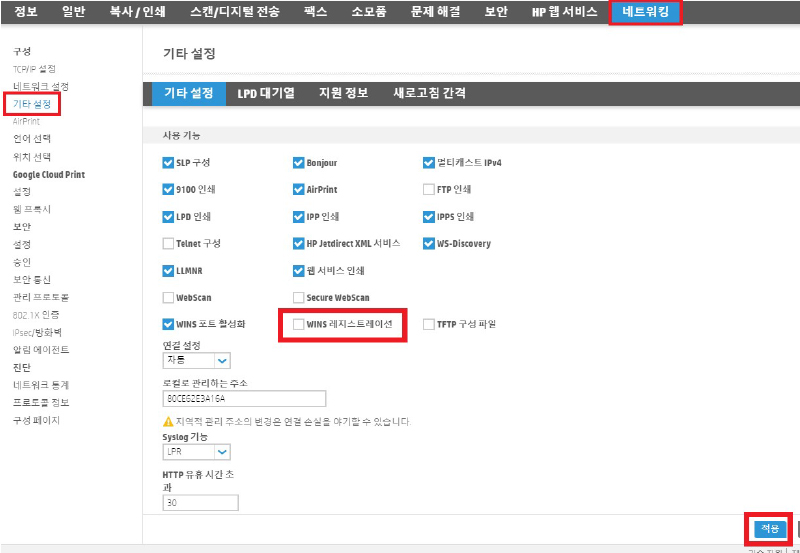Open 위치 선택 in the sidebar

point(32,157)
